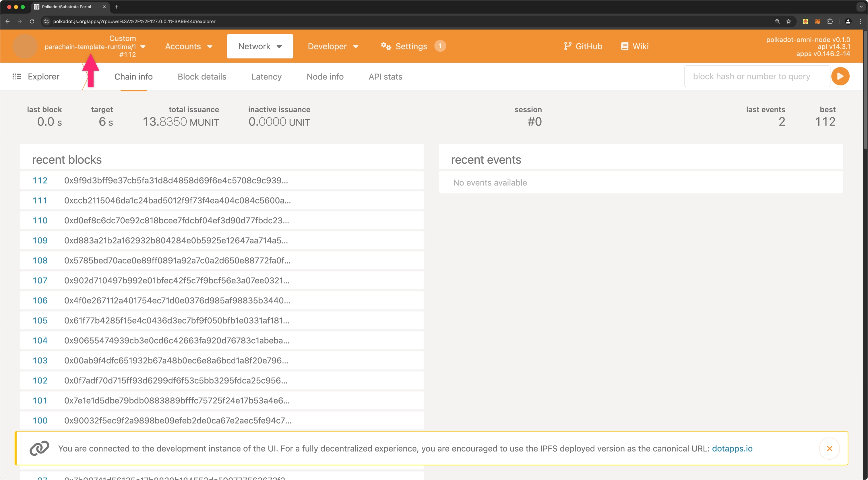This screenshot has width=868, height=480.
Task: Reload the page in the browser
Action: tap(32, 21)
